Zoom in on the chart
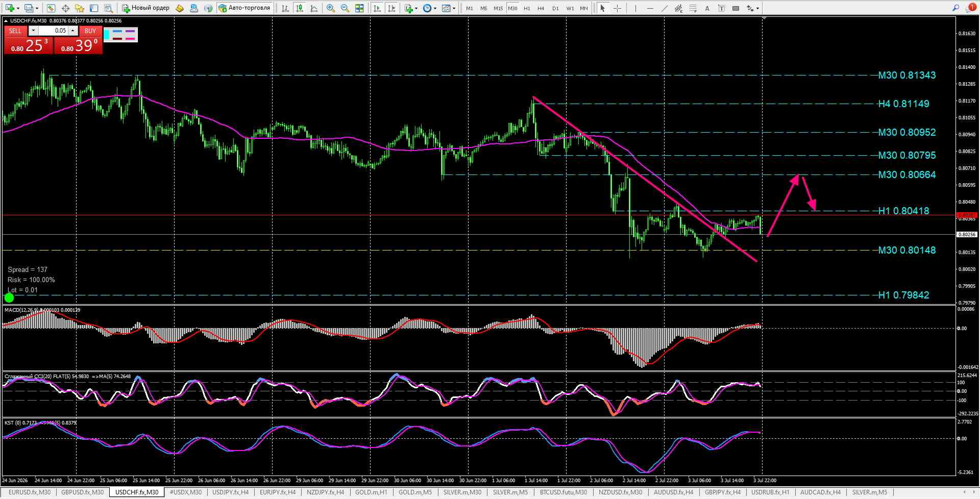 coord(331,8)
